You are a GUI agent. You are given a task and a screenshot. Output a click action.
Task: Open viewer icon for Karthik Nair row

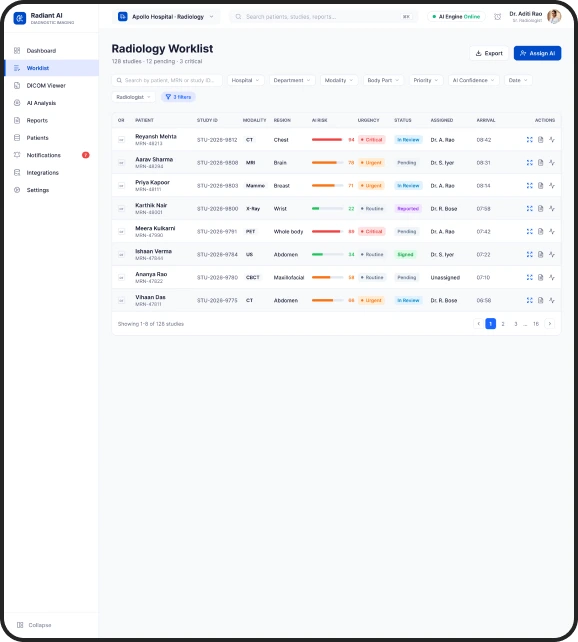tap(529, 208)
